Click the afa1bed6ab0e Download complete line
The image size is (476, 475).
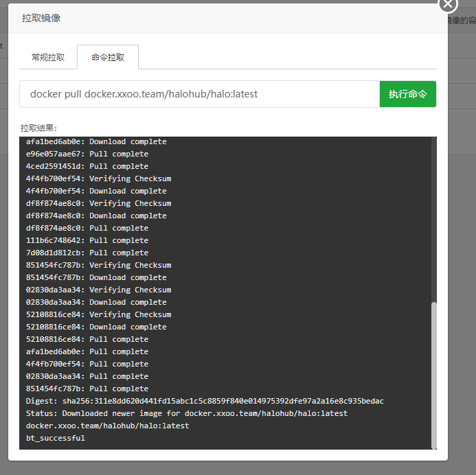coord(96,141)
